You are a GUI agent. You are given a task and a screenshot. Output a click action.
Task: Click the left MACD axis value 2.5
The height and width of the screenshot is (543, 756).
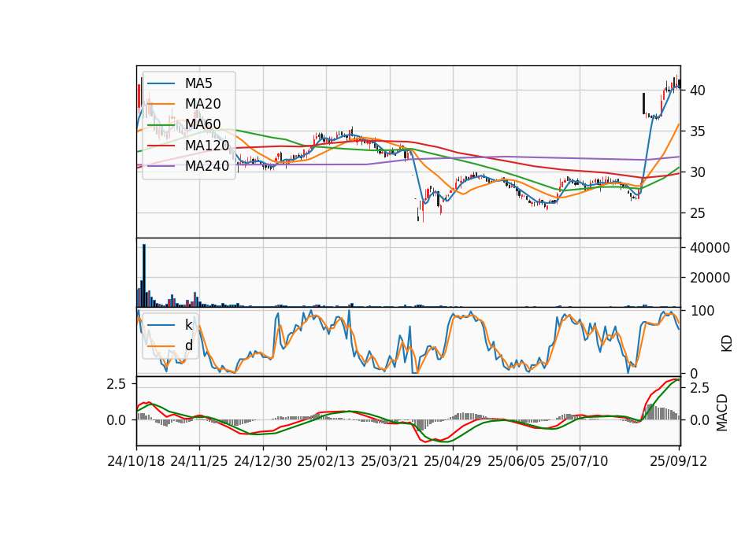[117, 384]
